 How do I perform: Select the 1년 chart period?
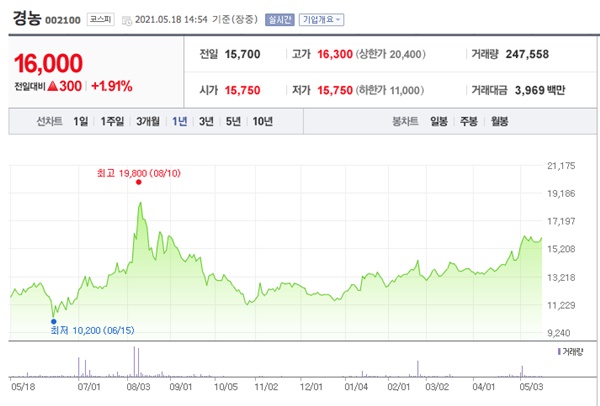click(179, 122)
